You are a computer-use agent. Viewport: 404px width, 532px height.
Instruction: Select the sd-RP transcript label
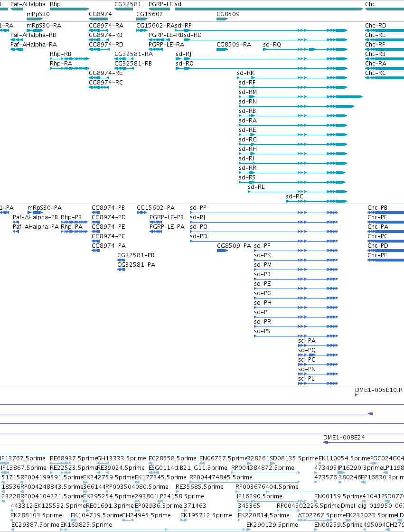183,26
